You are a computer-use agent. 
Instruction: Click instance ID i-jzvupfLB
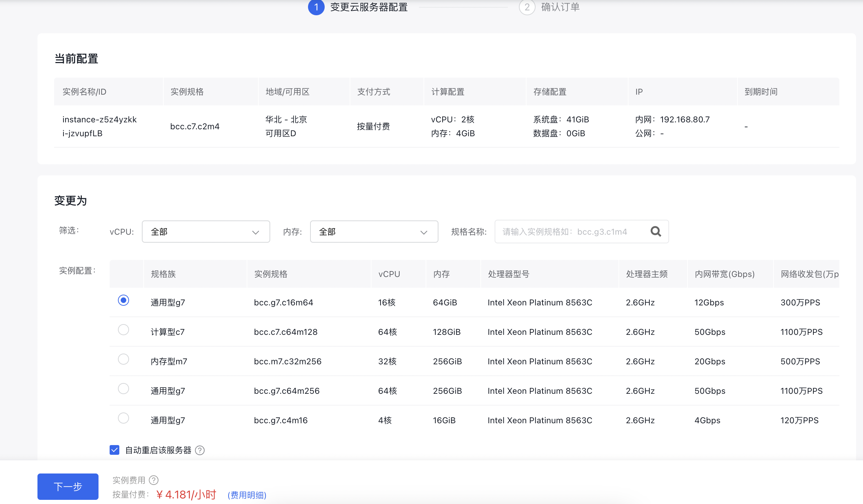83,133
